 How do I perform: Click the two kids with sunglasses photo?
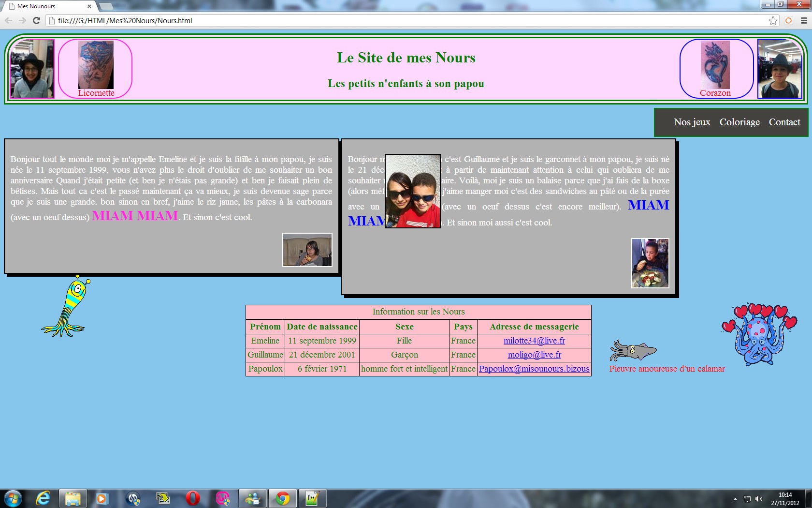click(413, 191)
